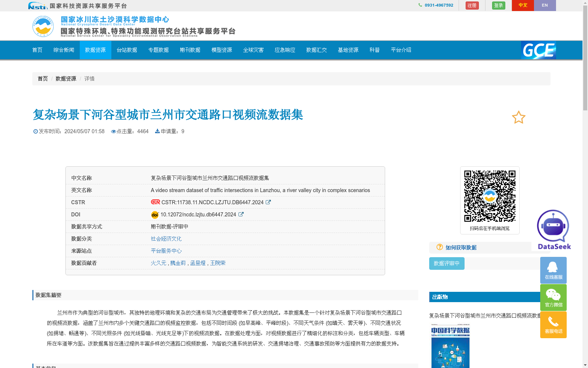The width and height of the screenshot is (588, 368).
Task: Click the red CSTR logo icon
Action: pos(155,202)
